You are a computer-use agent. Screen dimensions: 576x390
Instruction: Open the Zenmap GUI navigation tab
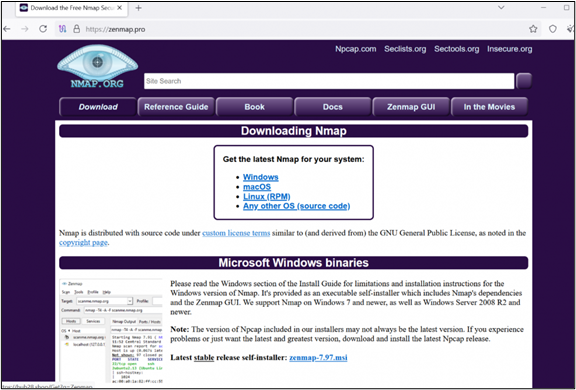click(411, 107)
